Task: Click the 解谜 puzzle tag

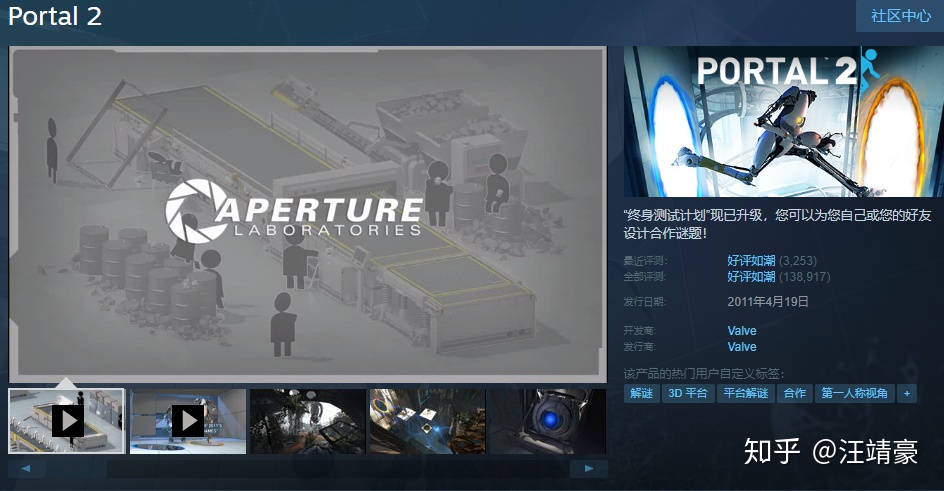Action: pos(641,394)
